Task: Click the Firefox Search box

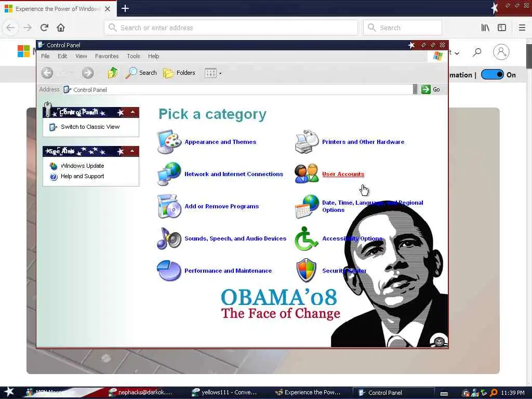Action: click(403, 28)
